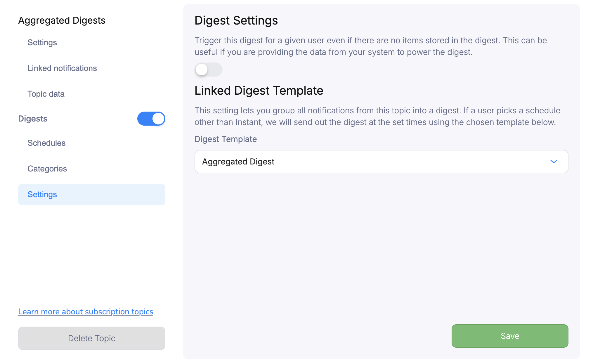Open Learn more about subscription topics
This screenshot has width=593, height=364.
[x=86, y=311]
